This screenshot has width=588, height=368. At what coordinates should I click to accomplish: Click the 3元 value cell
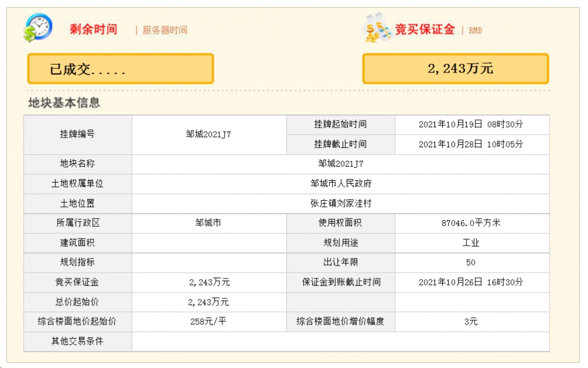pyautogui.click(x=472, y=322)
